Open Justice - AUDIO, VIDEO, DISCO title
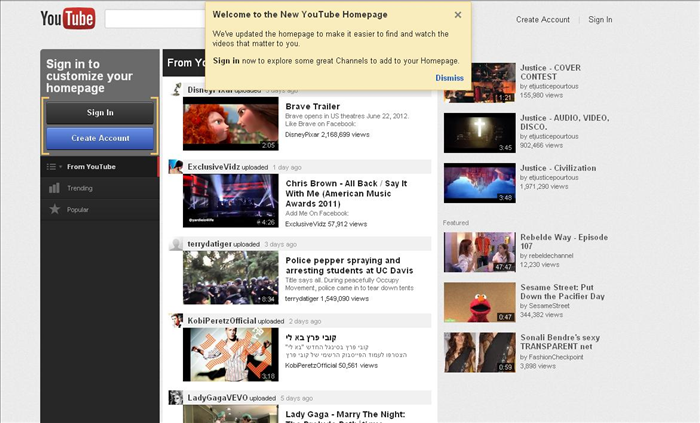700x423 pixels. click(x=565, y=122)
